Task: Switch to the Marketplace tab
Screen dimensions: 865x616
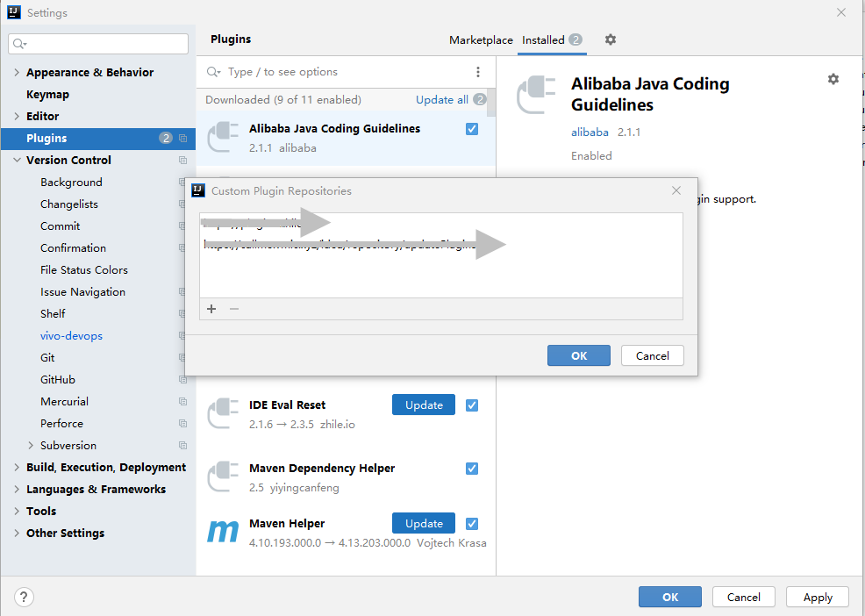Action: (481, 40)
